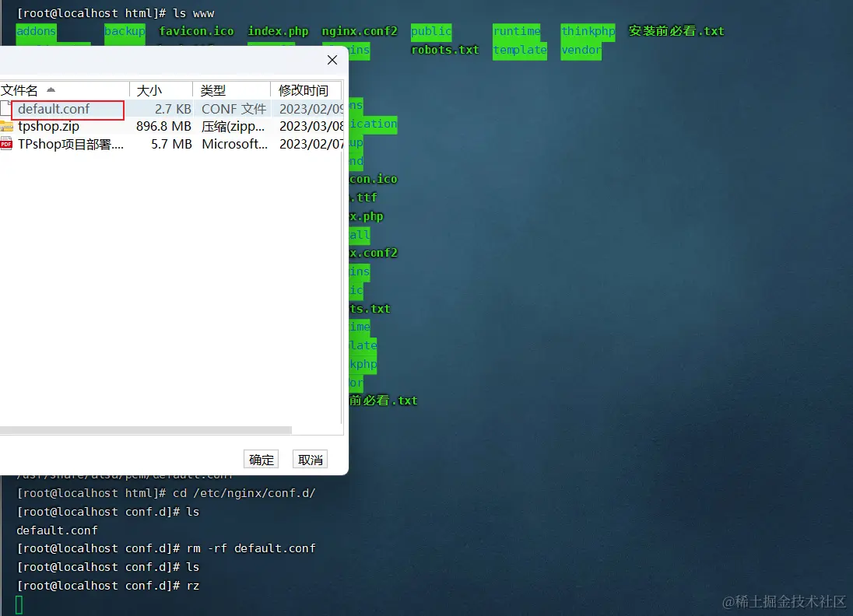
Task: Click the CONF 文件 type cell
Action: [x=234, y=109]
